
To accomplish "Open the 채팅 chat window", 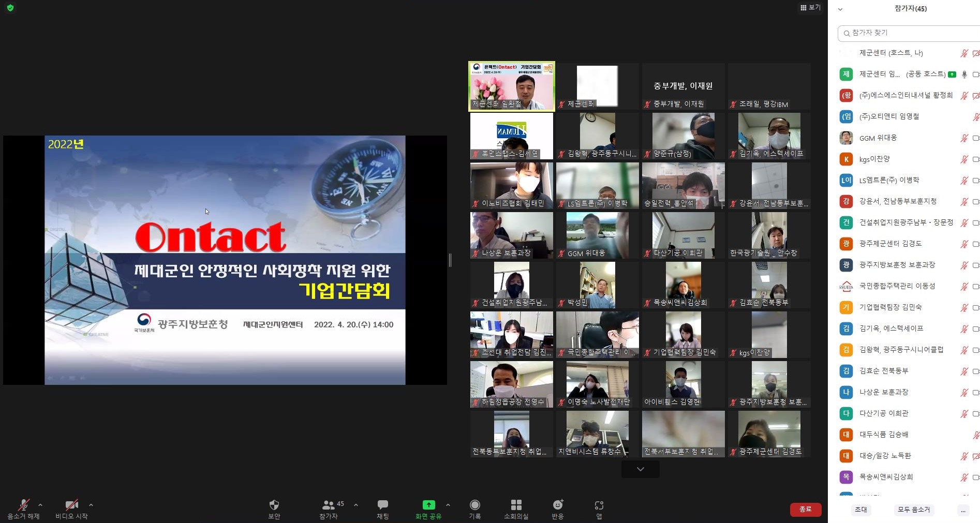I will pos(383,509).
